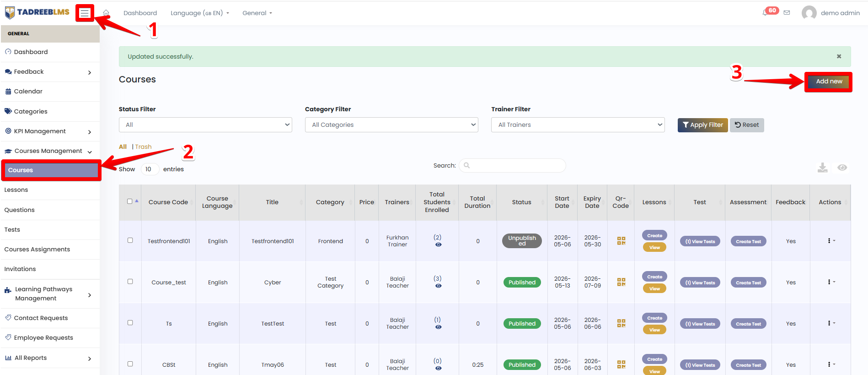This screenshot has height=375, width=868.
Task: Open actions menu for Course_test row
Action: (x=831, y=282)
